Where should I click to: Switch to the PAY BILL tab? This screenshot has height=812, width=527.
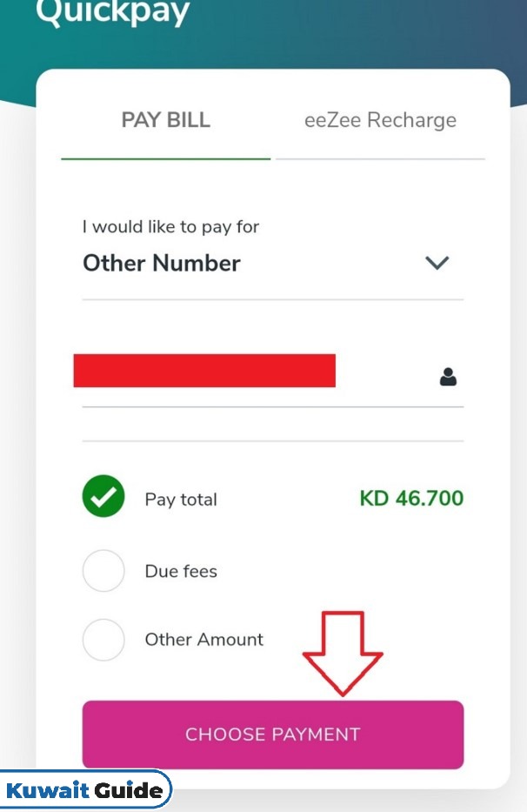pos(165,120)
